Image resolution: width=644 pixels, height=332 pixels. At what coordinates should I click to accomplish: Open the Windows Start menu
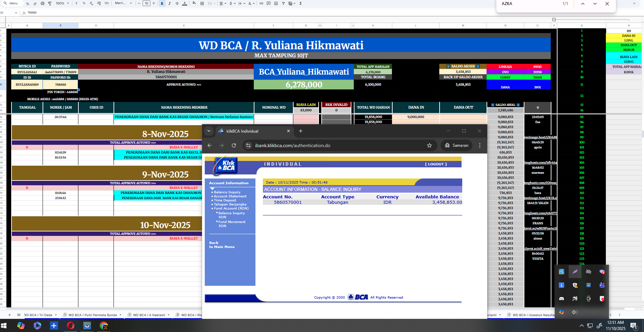4,326
